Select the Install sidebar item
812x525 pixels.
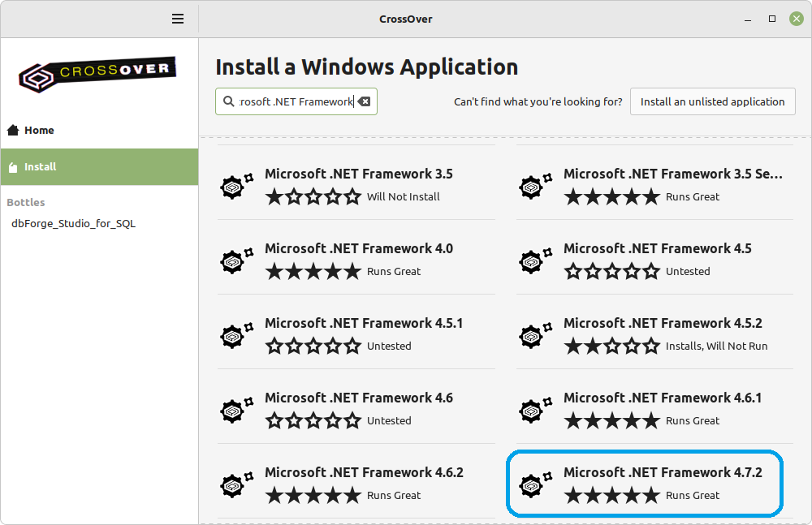41,167
